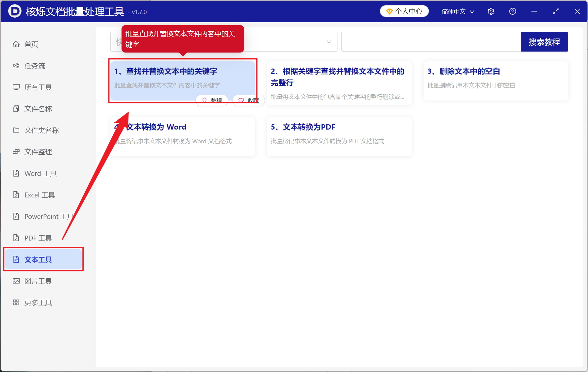Screen dimensions: 588x372
Task: Open the PDF 工具 section
Action: point(37,238)
